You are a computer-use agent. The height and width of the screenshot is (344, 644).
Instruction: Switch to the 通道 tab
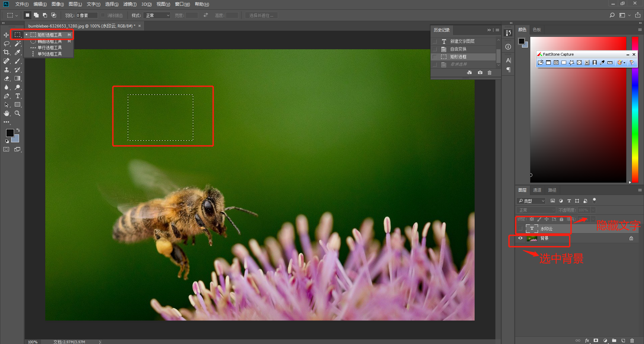(x=537, y=190)
